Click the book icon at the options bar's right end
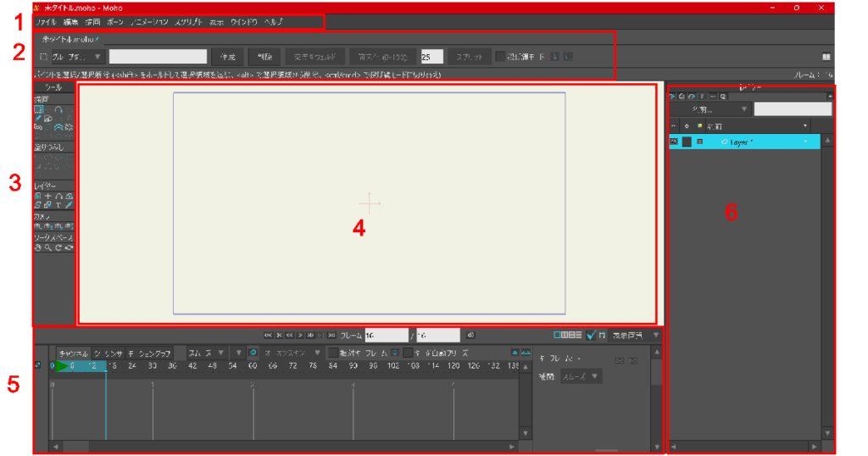This screenshot has width=868, height=456. [826, 57]
